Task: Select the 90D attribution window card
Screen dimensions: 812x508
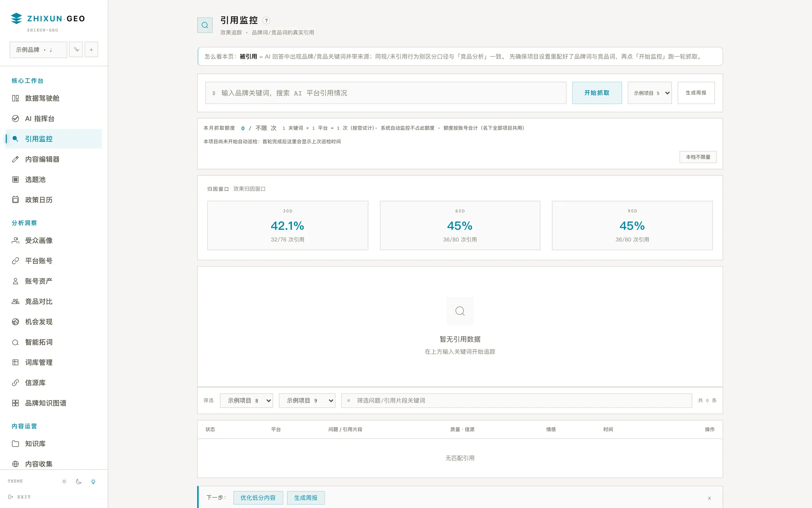Action: pyautogui.click(x=632, y=225)
